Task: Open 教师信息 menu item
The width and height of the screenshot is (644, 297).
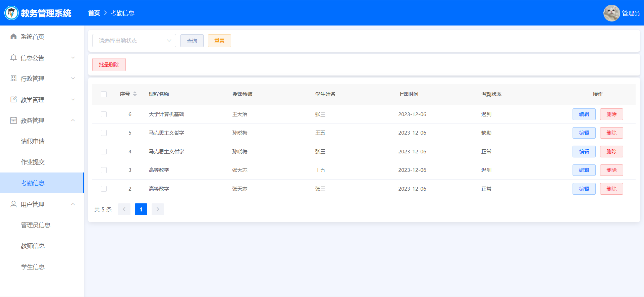Action: point(42,246)
